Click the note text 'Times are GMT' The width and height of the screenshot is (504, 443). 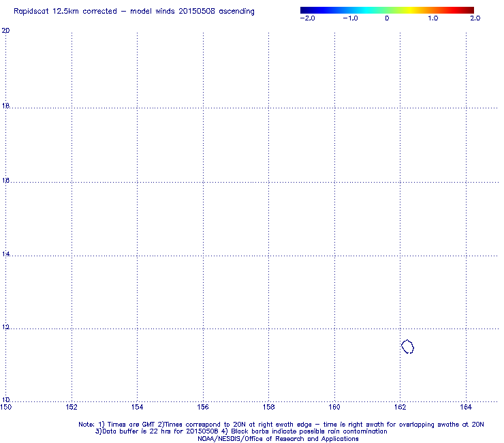coord(131,425)
